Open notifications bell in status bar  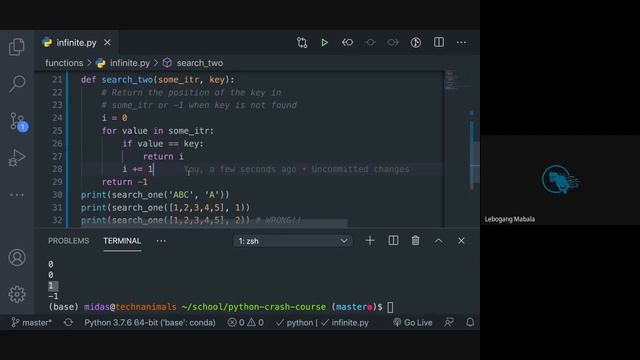click(x=470, y=322)
